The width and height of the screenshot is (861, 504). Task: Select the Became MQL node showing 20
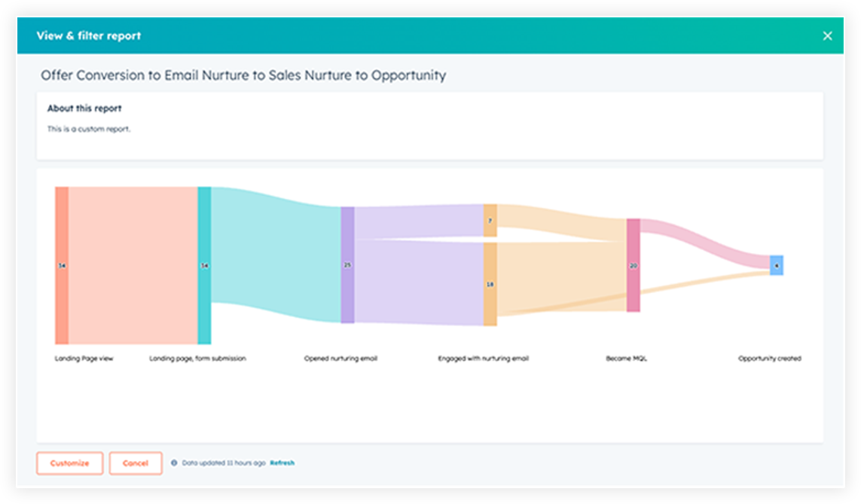point(631,265)
